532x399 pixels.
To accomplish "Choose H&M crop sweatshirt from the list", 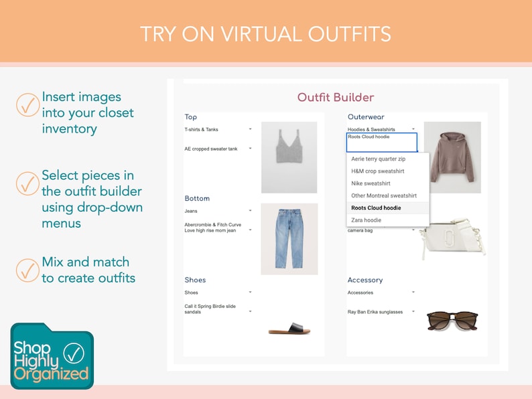I will (388, 171).
